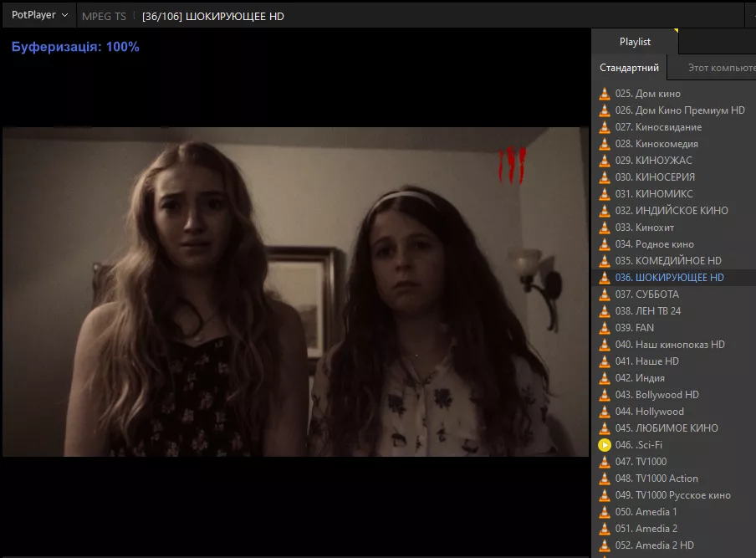Viewport: 756px width, 558px height.
Task: Click the cone icon beside 027. Киносвидание
Action: point(604,127)
